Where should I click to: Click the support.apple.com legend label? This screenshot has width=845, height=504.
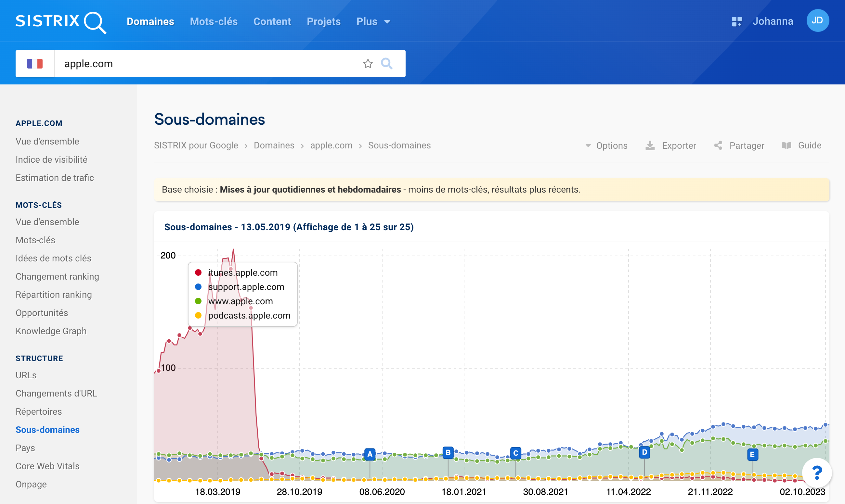pyautogui.click(x=246, y=287)
